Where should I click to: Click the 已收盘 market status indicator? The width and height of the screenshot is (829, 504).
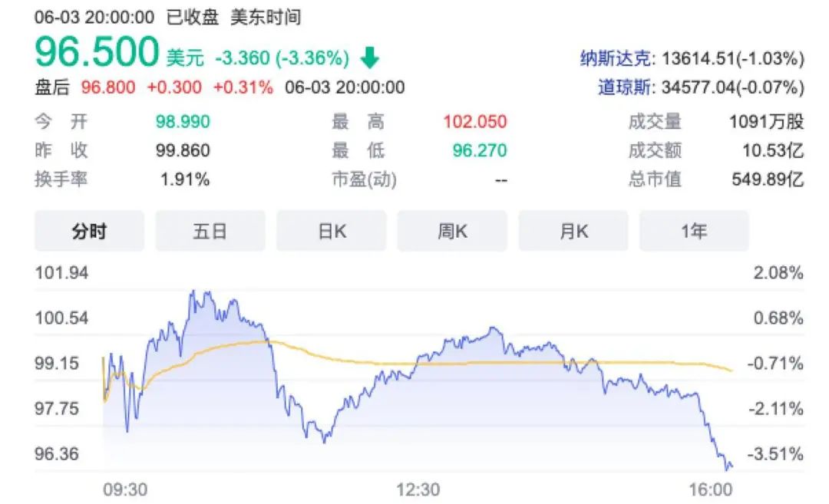(x=191, y=17)
